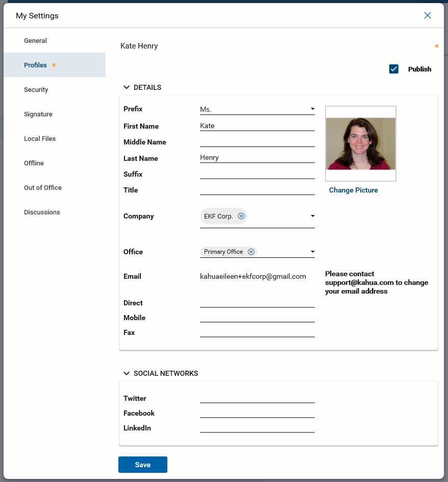Remove the Primary Office chip
The height and width of the screenshot is (482, 448).
coord(251,252)
